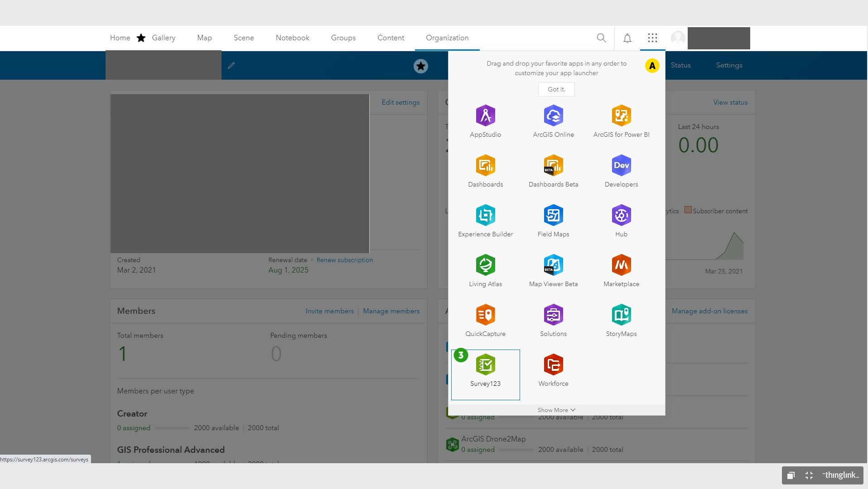This screenshot has width=868, height=489.
Task: Click the ArcGIS Drone2Map license icon
Action: tap(452, 444)
